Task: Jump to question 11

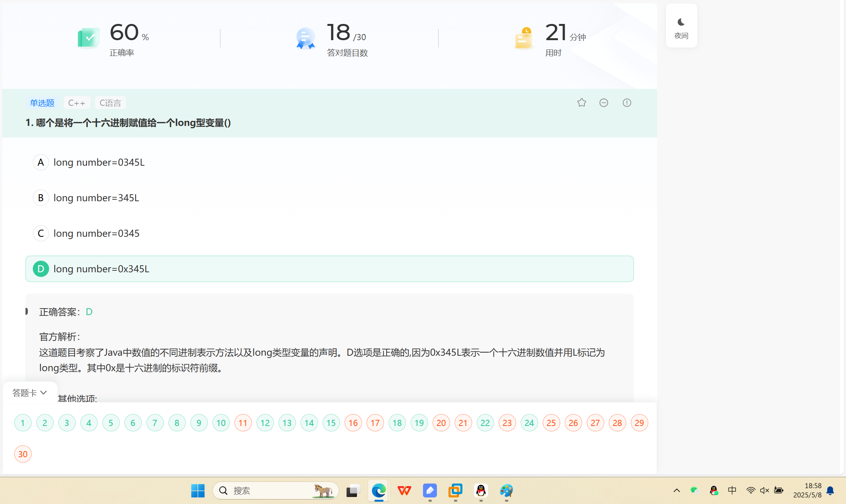Action: [x=243, y=423]
